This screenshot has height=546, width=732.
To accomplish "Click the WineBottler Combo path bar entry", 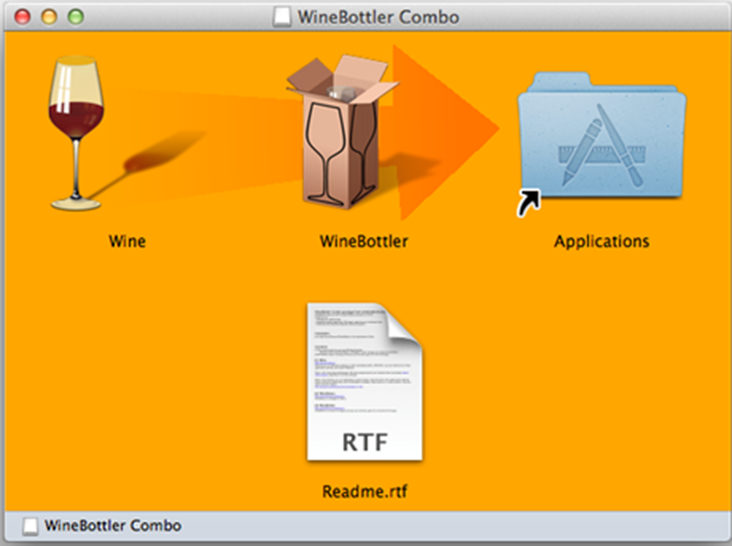I will click(x=102, y=526).
